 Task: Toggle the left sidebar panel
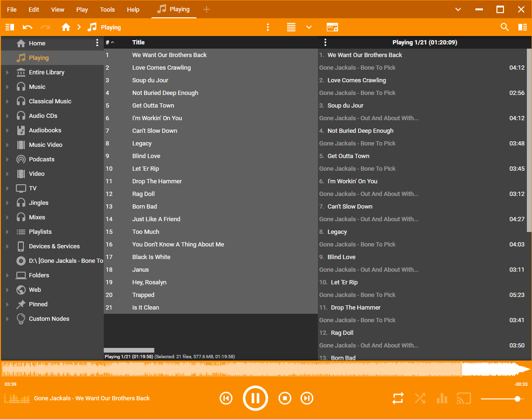pos(10,27)
